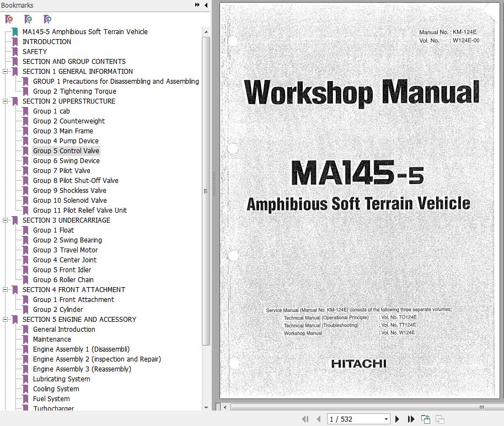
Task: Open Group 1 Float bookmark
Action: pyautogui.click(x=53, y=230)
